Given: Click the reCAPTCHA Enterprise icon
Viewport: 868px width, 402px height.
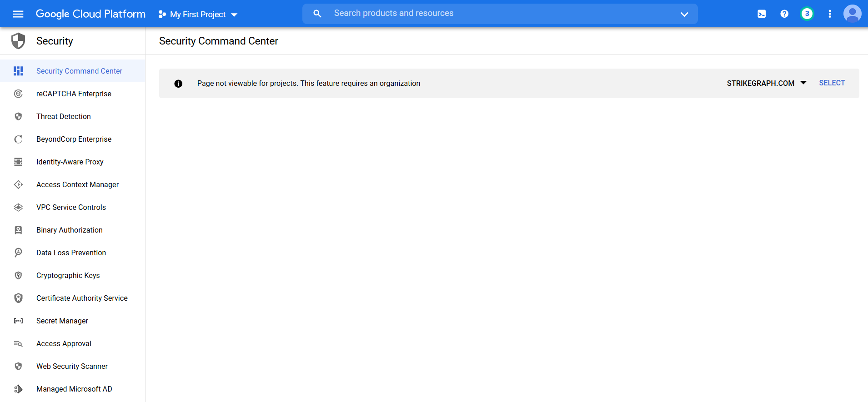Looking at the screenshot, I should (x=18, y=94).
